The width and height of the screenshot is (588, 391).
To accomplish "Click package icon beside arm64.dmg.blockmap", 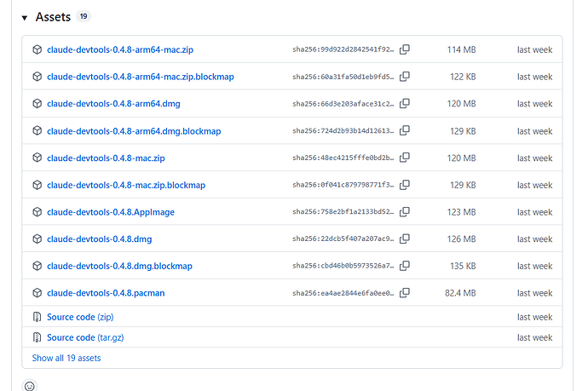I will point(37,131).
